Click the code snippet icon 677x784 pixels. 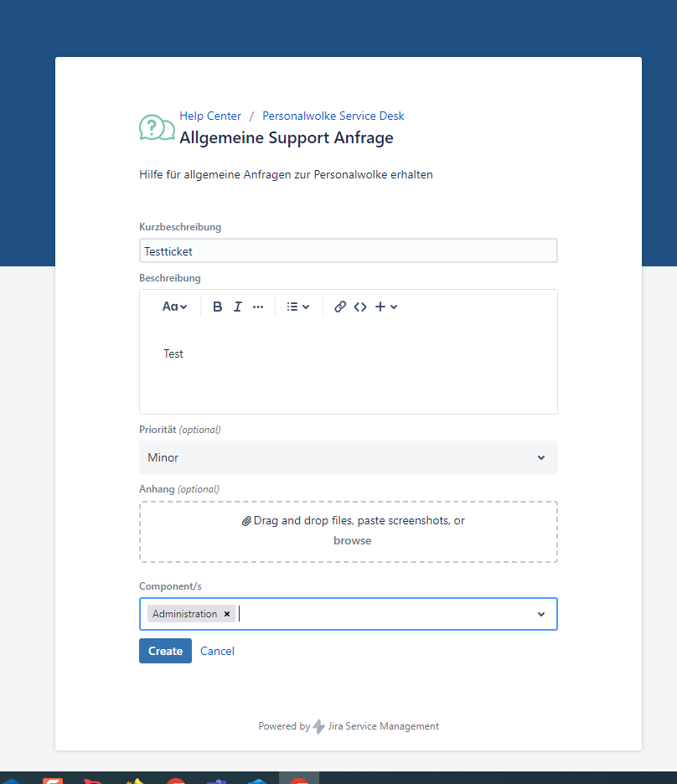pyautogui.click(x=360, y=307)
